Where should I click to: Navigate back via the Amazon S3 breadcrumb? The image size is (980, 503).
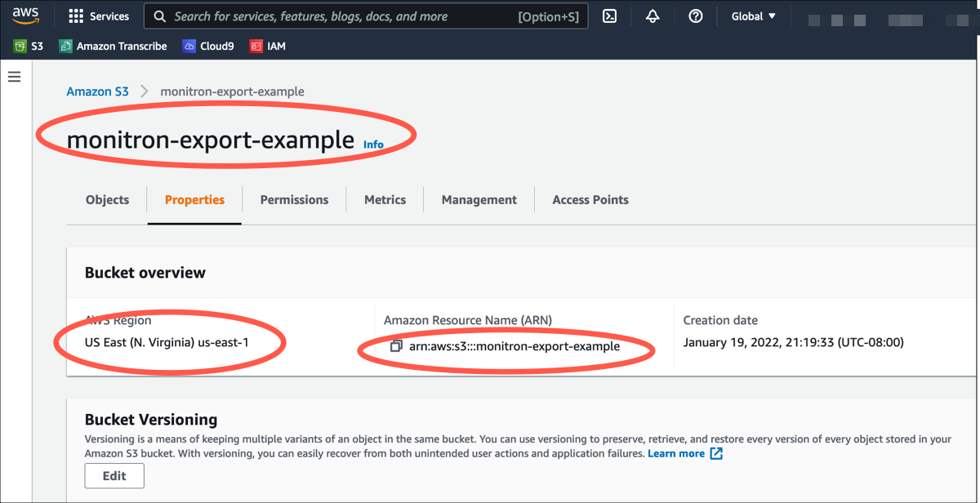[x=97, y=91]
